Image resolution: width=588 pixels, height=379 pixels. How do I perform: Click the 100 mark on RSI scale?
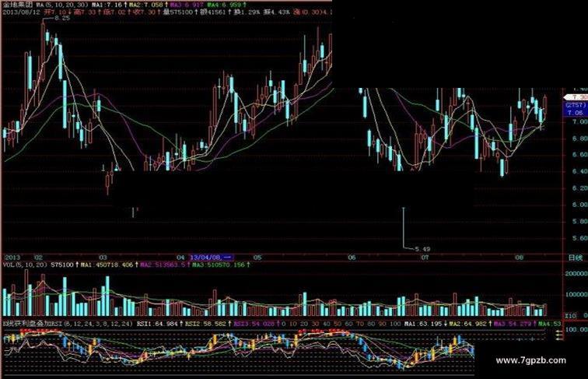395,323
